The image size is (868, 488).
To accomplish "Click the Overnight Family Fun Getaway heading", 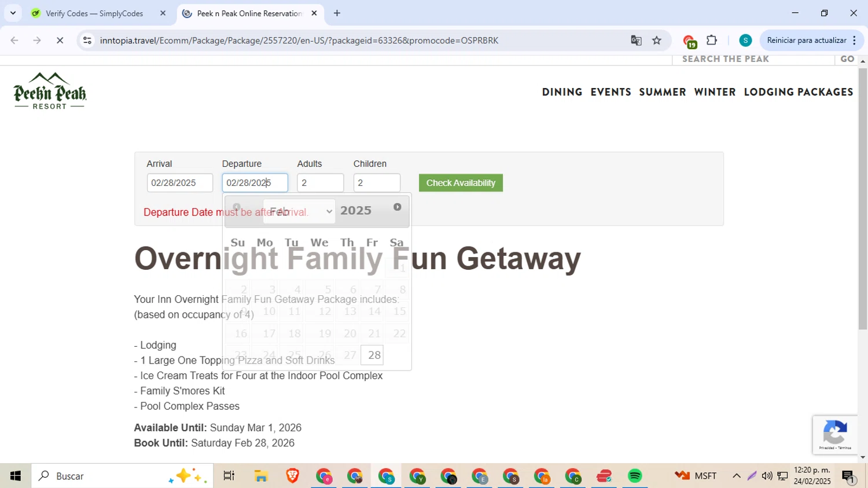I will pyautogui.click(x=357, y=258).
